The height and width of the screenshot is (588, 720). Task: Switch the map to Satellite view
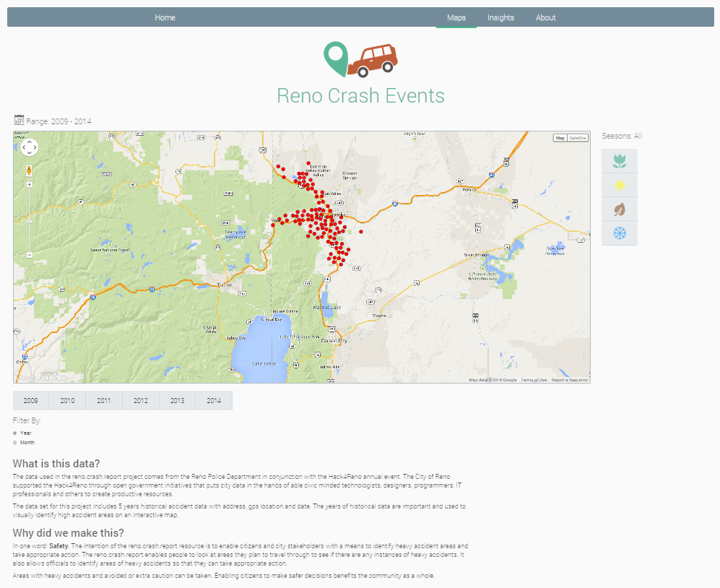[578, 138]
